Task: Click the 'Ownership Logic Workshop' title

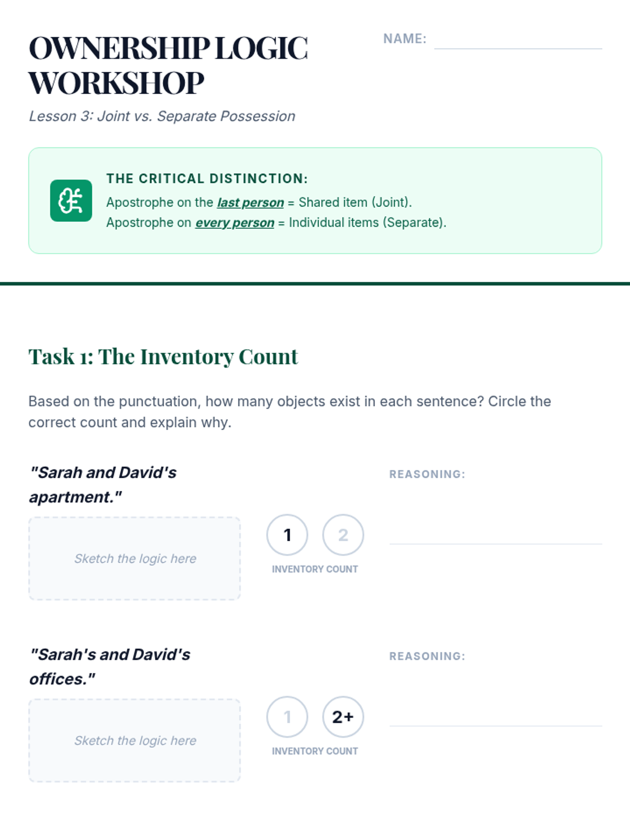Action: click(x=168, y=66)
